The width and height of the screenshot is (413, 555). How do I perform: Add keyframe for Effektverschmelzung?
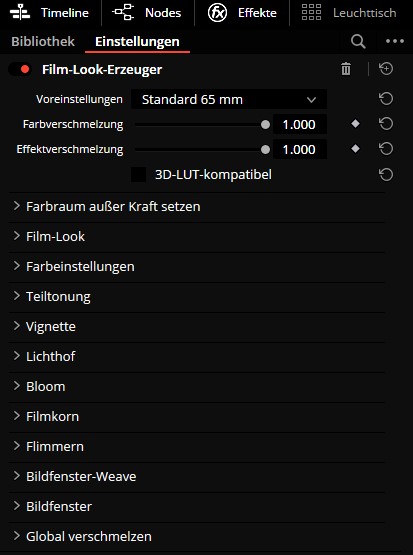tap(355, 149)
